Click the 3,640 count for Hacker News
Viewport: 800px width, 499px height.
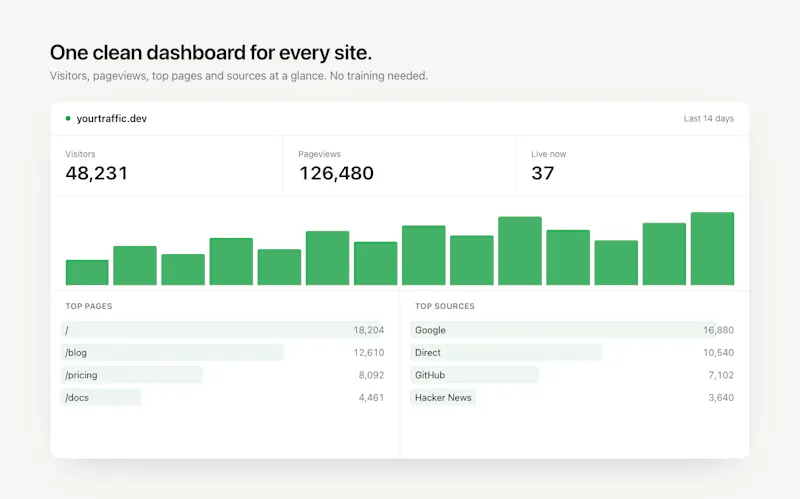click(721, 397)
